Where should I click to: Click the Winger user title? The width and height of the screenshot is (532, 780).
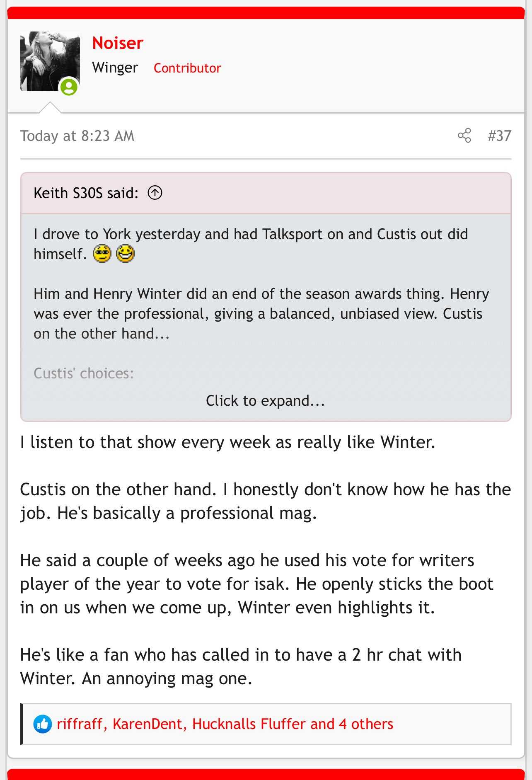115,68
